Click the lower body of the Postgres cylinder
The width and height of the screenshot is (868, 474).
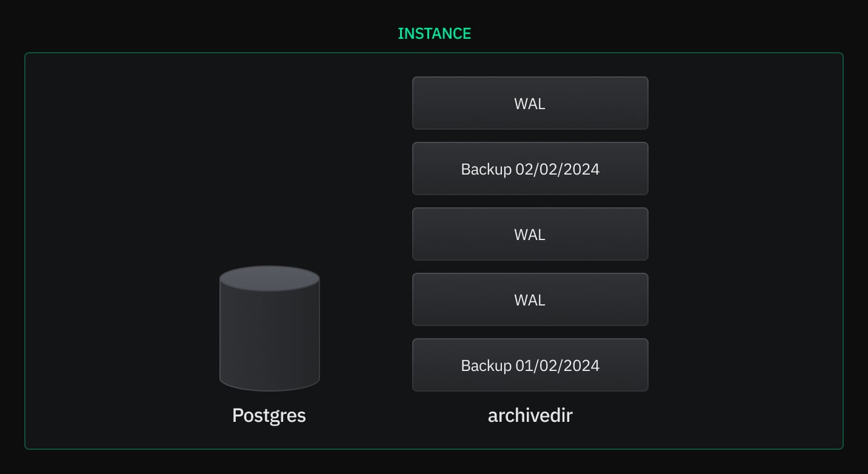(269, 364)
